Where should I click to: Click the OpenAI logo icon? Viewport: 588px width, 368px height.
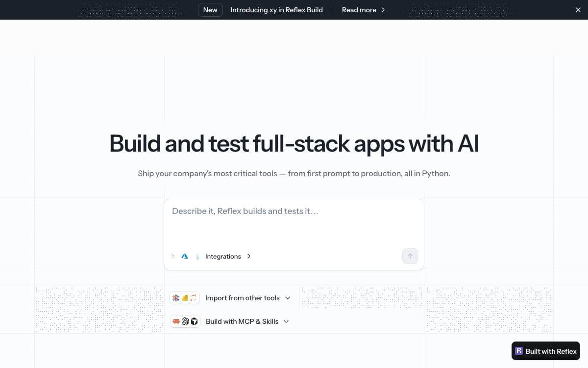point(186,321)
